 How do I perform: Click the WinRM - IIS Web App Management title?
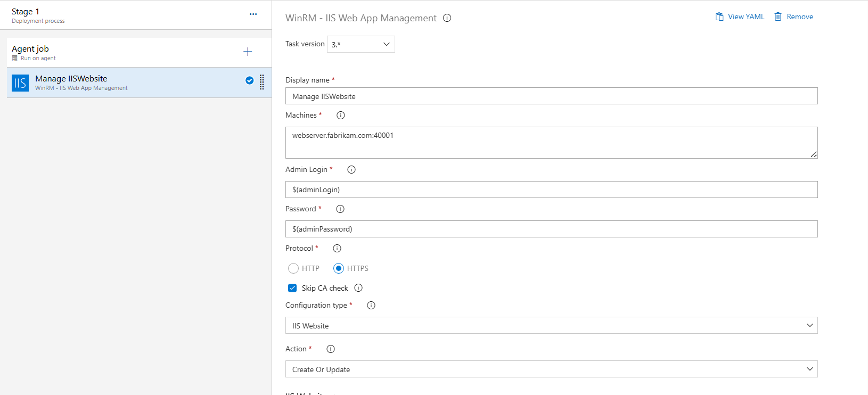coord(361,18)
